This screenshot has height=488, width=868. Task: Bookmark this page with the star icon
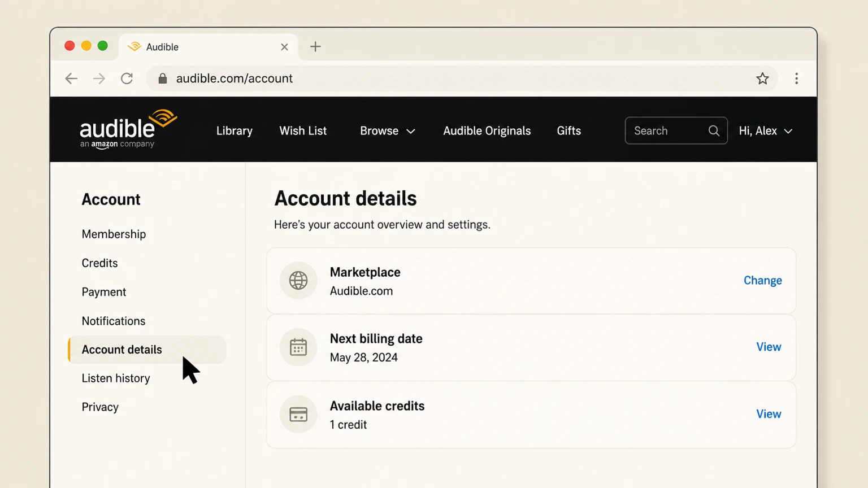(762, 79)
